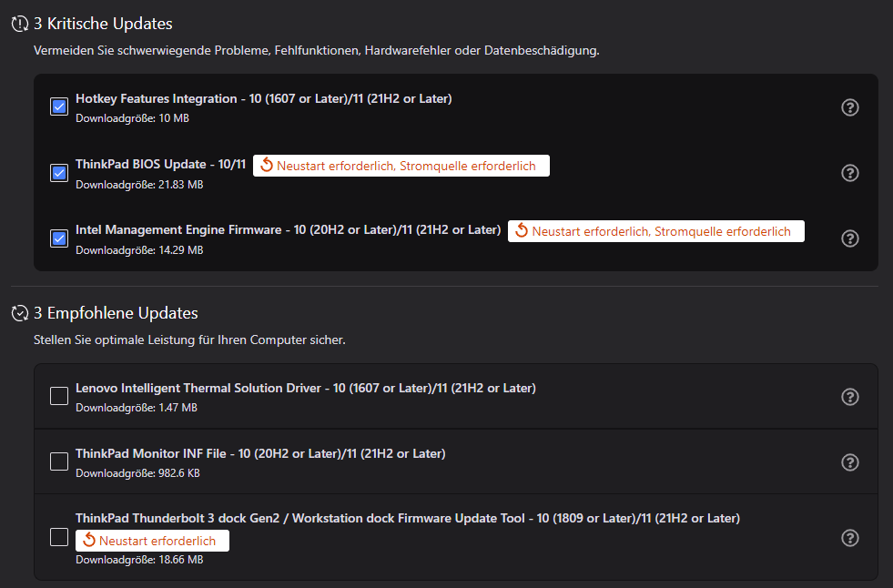Click 'Downloadgröße: 10 MB' text
This screenshot has width=893, height=588.
click(x=132, y=118)
